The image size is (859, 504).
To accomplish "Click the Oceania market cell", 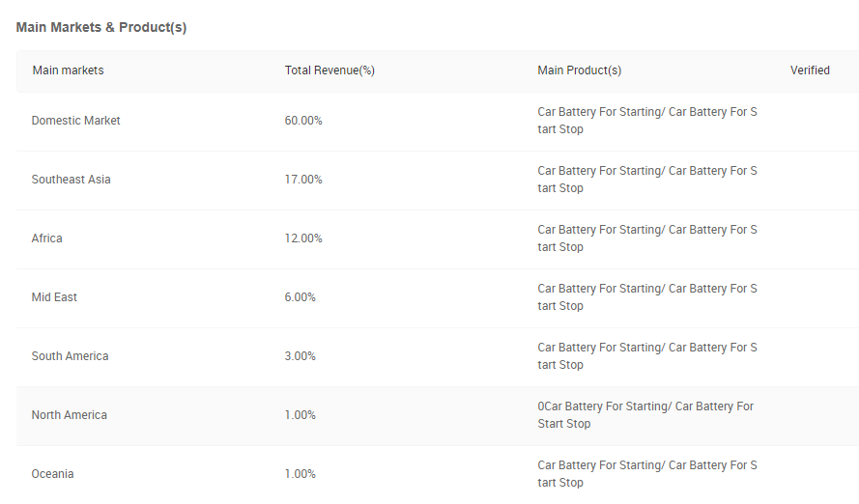I will [52, 474].
